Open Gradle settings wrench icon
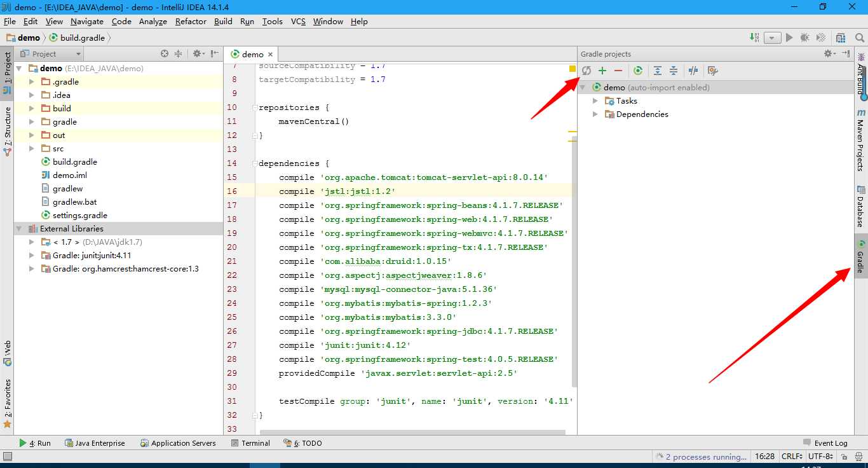Viewport: 868px width, 468px height. (x=712, y=71)
